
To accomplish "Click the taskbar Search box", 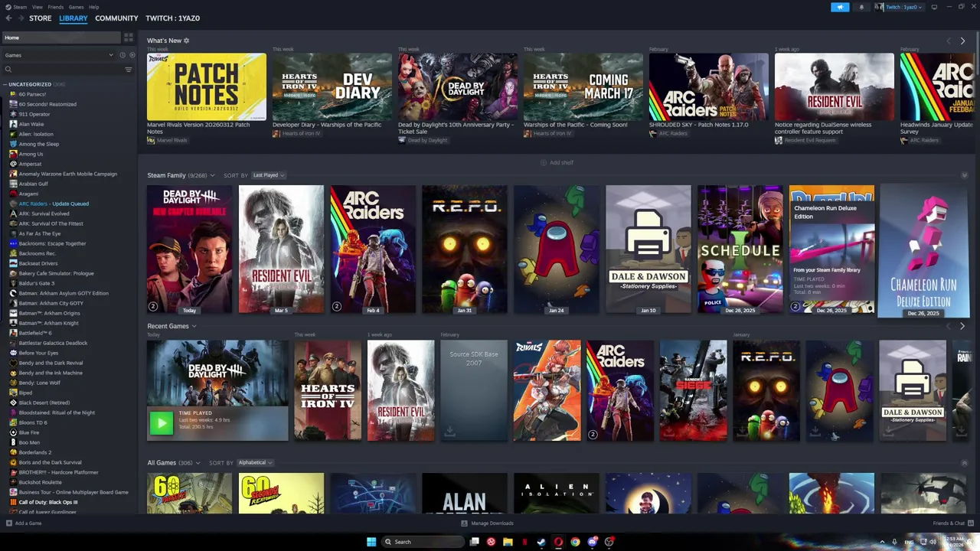I will point(423,542).
